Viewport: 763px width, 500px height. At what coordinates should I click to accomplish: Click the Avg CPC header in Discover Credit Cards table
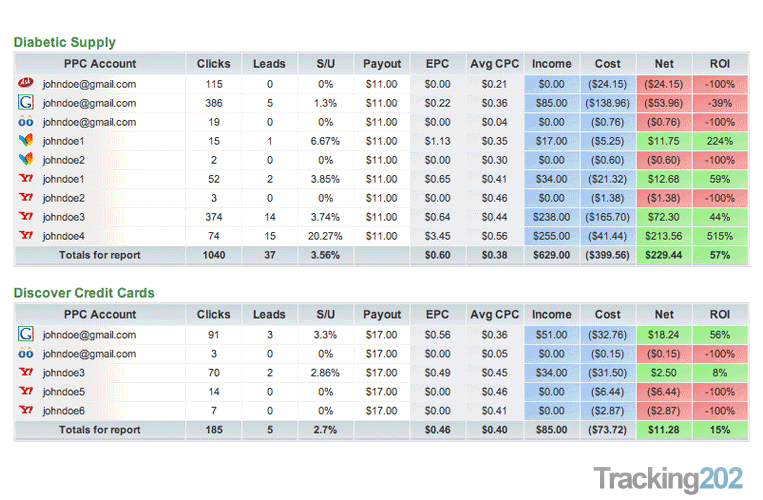495,314
